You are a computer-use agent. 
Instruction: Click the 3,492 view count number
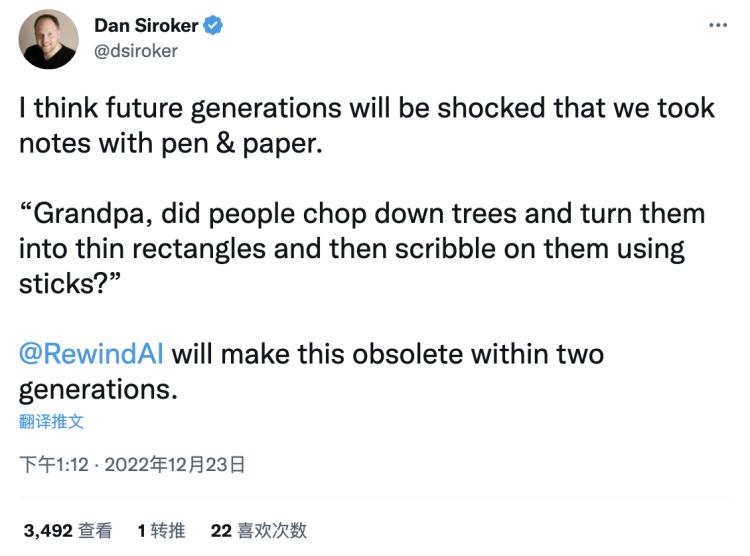(47, 531)
